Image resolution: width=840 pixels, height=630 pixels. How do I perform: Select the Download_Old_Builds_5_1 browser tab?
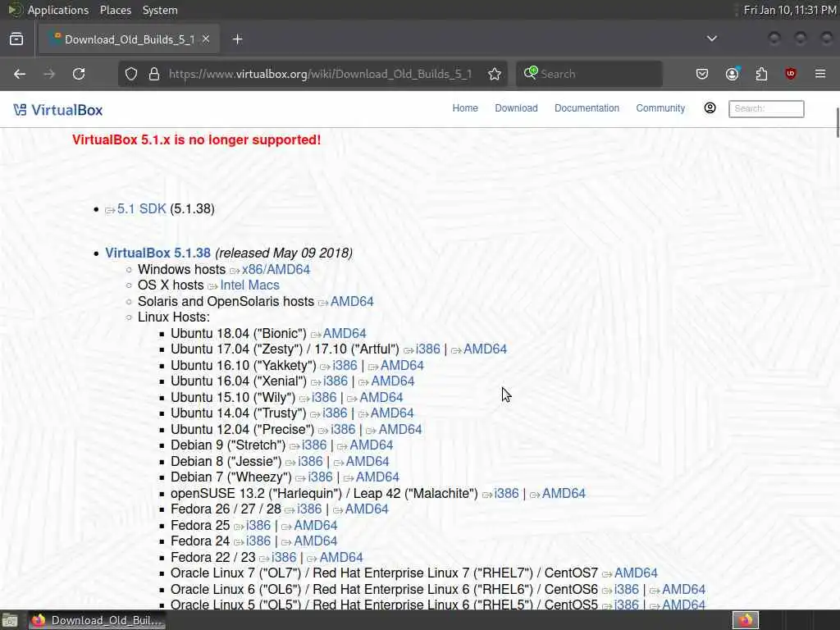click(x=129, y=39)
